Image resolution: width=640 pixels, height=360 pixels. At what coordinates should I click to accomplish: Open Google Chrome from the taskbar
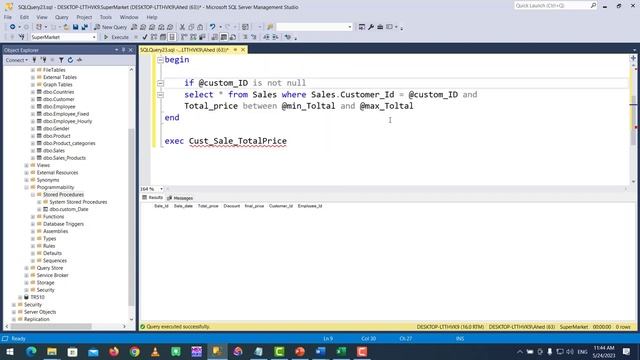[x=135, y=351]
